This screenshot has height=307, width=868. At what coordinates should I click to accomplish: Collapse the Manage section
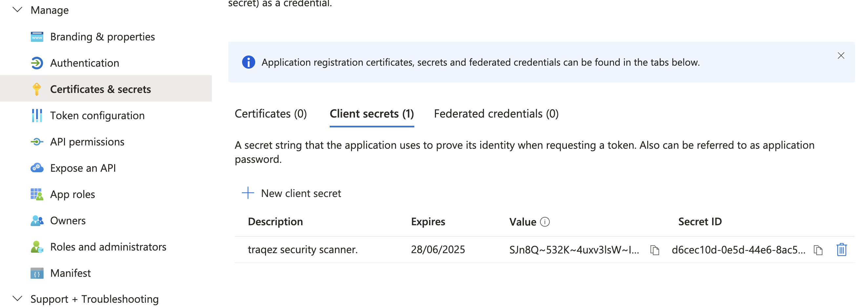click(17, 10)
